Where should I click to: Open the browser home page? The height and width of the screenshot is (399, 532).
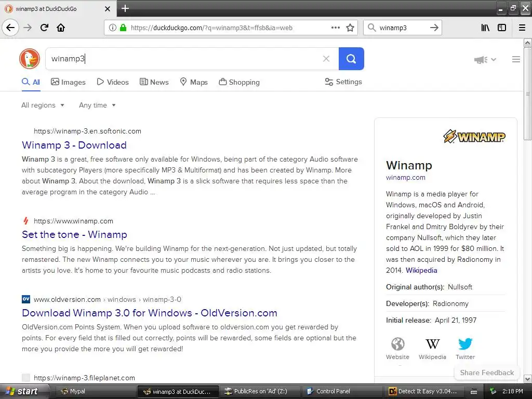coord(61,28)
